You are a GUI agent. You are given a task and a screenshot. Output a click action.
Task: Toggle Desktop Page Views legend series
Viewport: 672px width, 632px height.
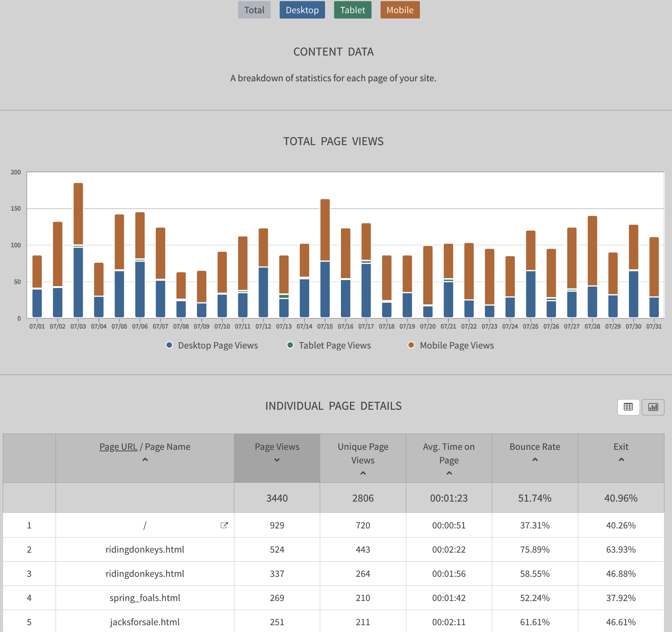[212, 345]
